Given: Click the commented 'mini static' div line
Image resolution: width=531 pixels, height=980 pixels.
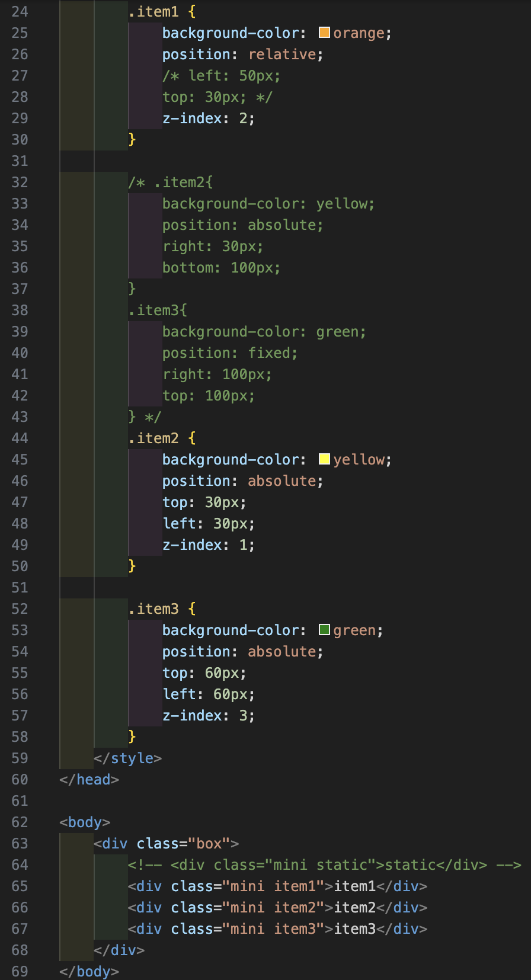Looking at the screenshot, I should tap(324, 864).
